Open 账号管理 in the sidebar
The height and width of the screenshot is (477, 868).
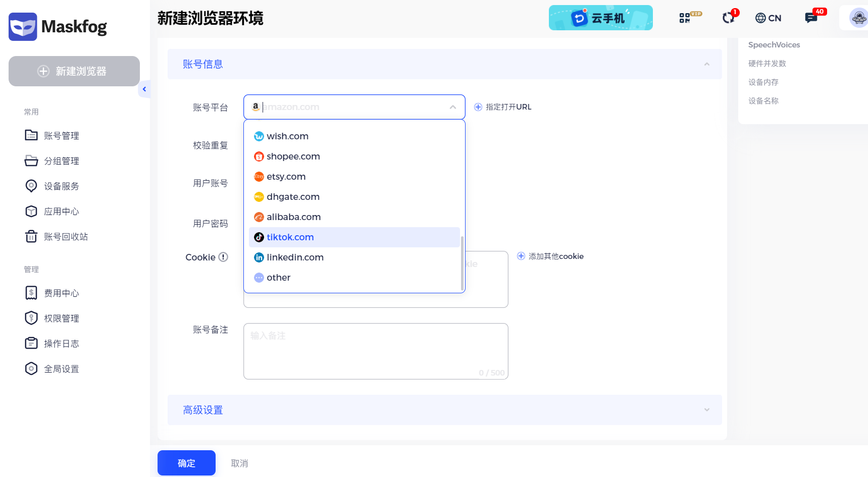pyautogui.click(x=61, y=136)
